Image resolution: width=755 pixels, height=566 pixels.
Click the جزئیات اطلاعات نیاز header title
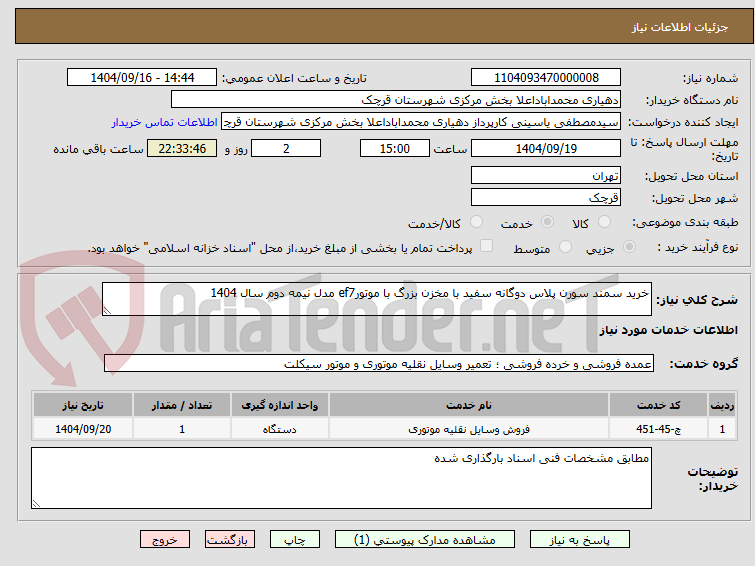[x=680, y=27]
